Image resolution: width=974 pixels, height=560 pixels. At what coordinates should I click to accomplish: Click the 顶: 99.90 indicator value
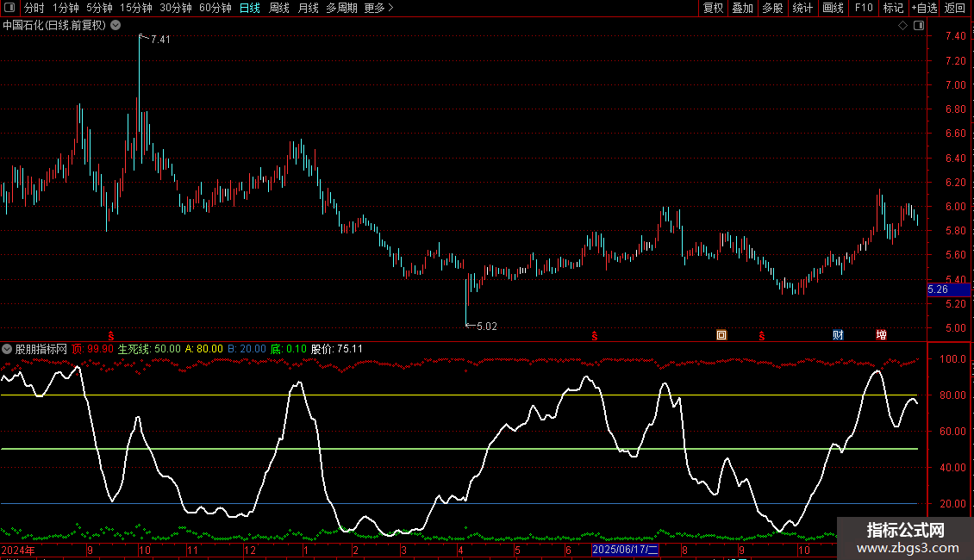click(92, 349)
